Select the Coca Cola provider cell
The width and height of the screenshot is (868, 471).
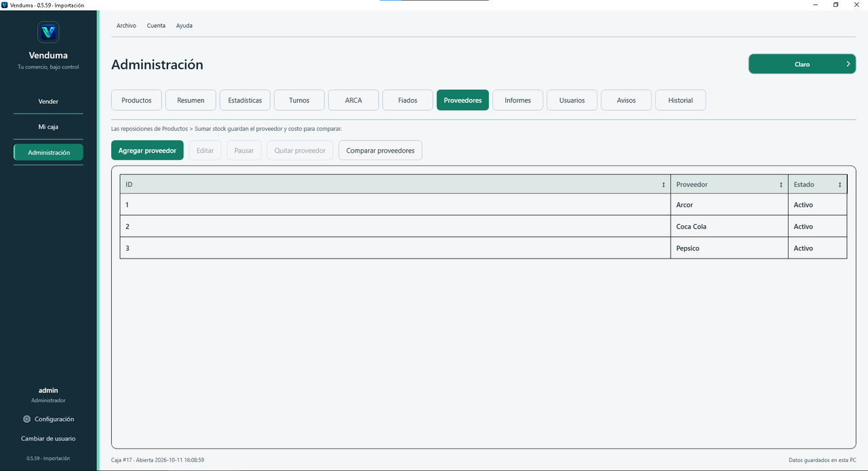729,226
